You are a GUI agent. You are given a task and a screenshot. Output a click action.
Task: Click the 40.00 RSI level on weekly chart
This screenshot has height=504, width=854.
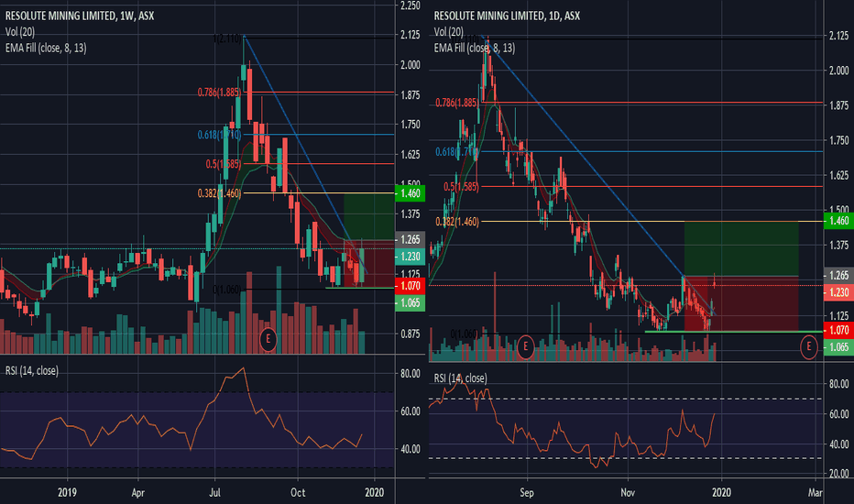click(x=411, y=449)
